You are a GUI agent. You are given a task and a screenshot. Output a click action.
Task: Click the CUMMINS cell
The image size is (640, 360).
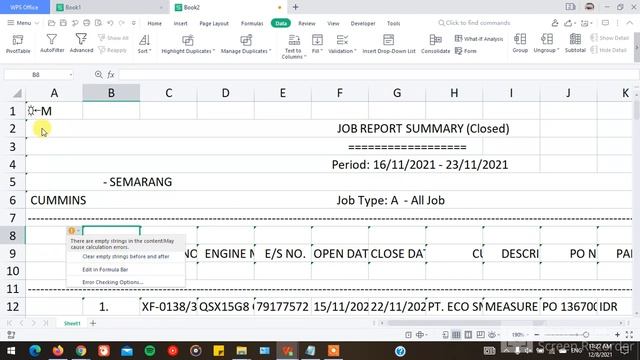[54, 200]
